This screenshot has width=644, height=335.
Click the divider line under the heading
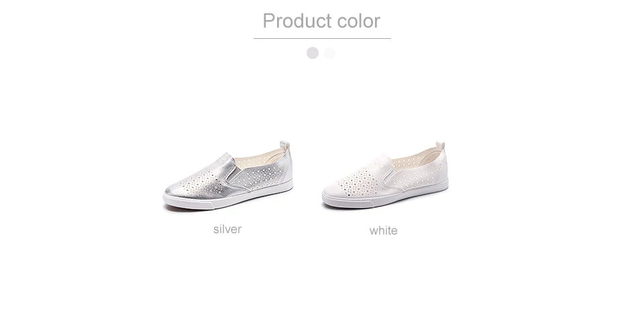322,39
